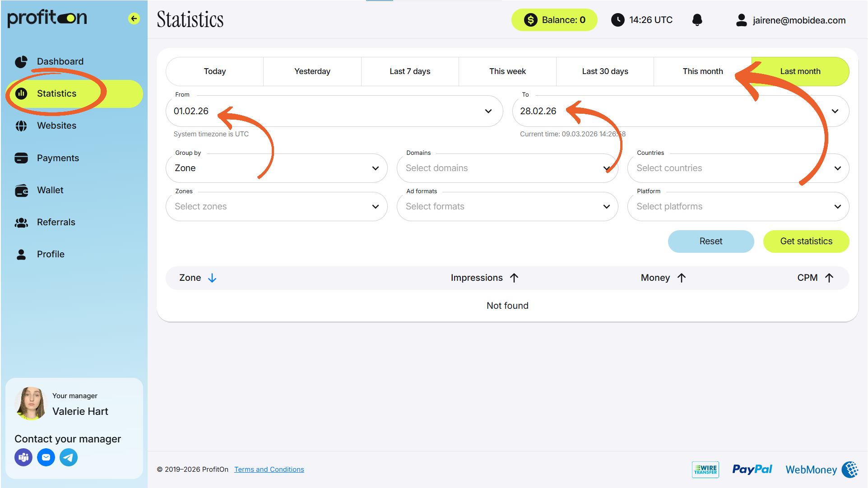
Task: Click the Reset button
Action: pyautogui.click(x=711, y=241)
